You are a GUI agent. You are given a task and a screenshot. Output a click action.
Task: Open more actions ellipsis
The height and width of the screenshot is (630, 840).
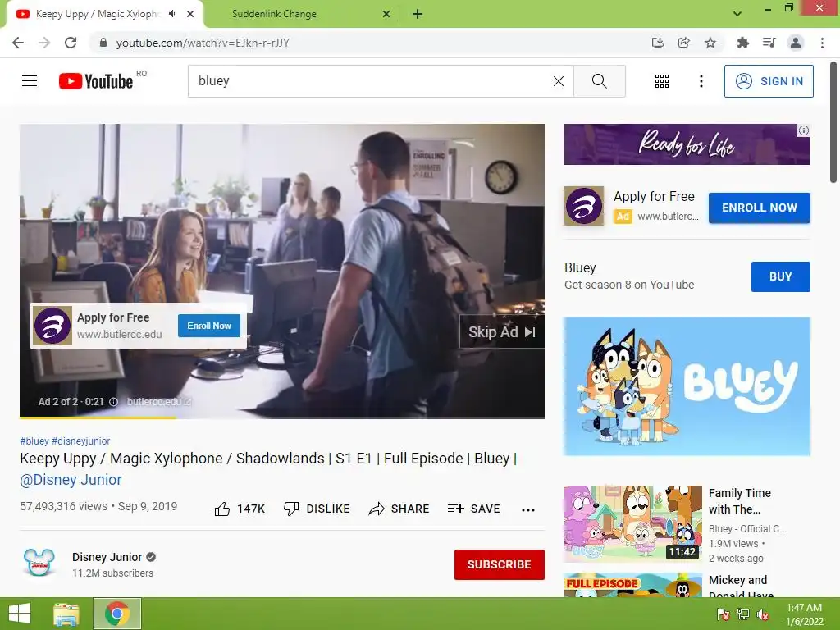click(x=528, y=510)
